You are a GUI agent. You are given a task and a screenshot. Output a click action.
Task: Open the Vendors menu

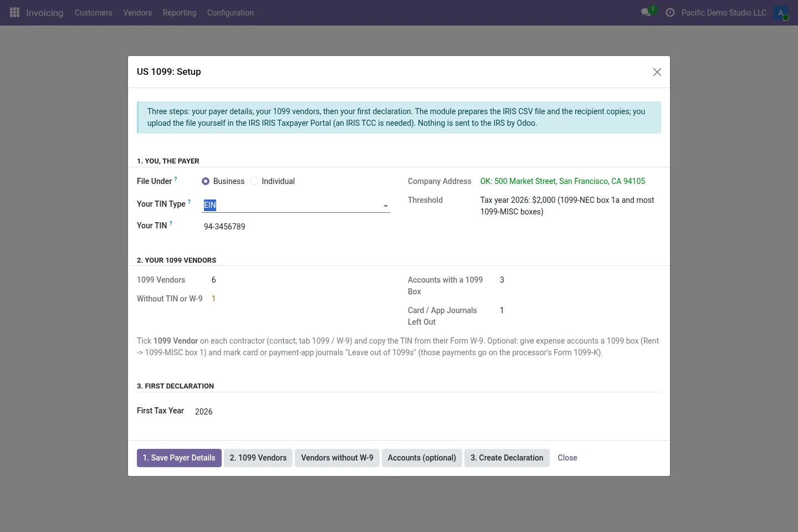coord(137,13)
